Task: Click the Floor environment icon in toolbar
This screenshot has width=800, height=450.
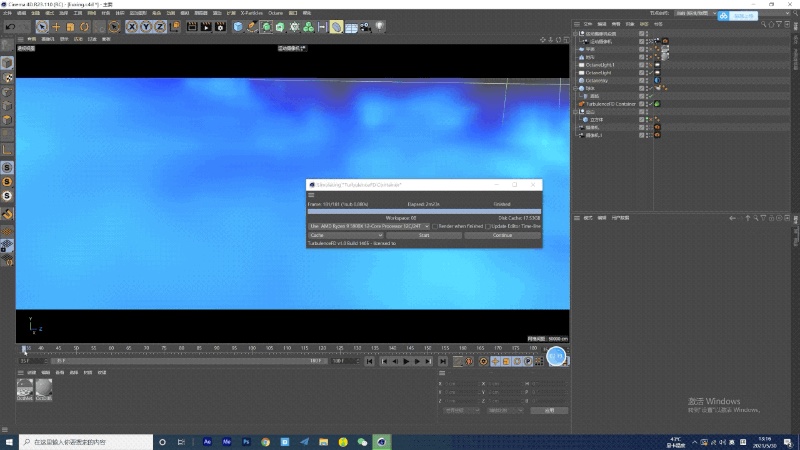Action: pyautogui.click(x=351, y=27)
